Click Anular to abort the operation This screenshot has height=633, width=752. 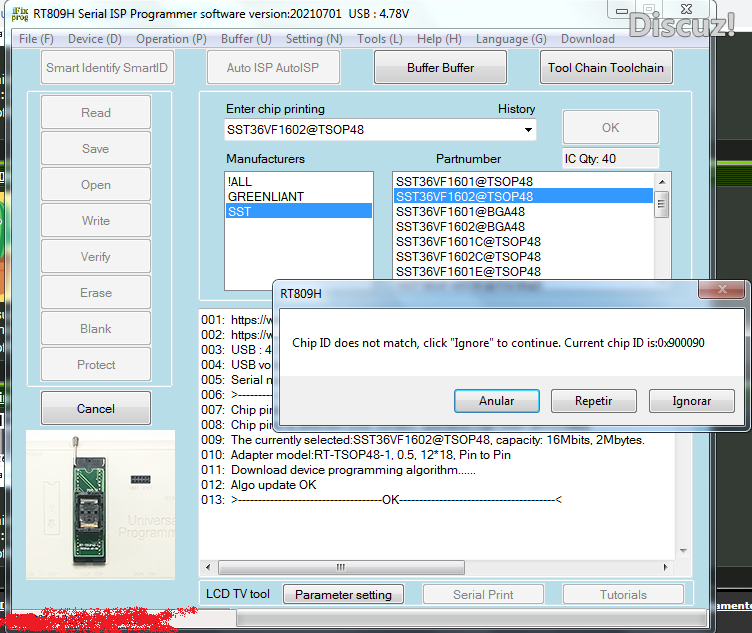[x=496, y=400]
